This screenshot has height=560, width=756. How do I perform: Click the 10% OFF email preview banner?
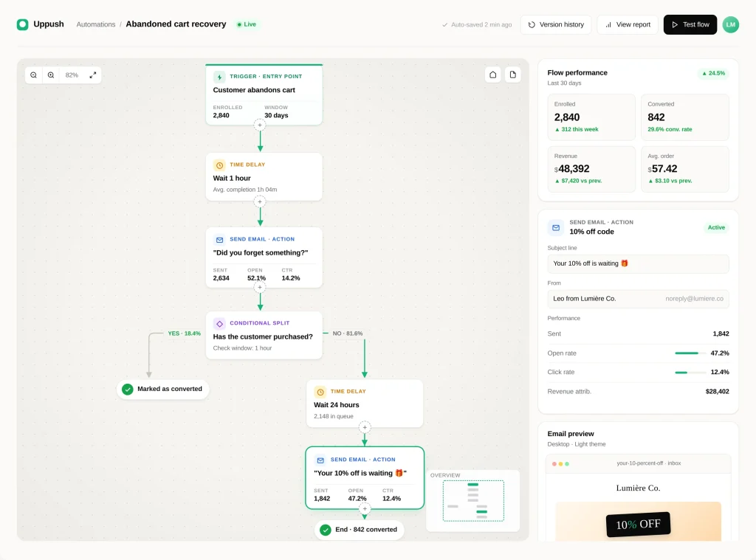point(638,524)
